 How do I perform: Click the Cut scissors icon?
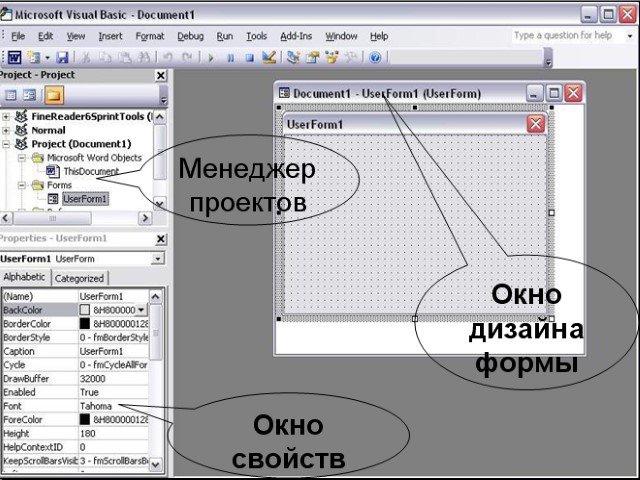[x=85, y=58]
